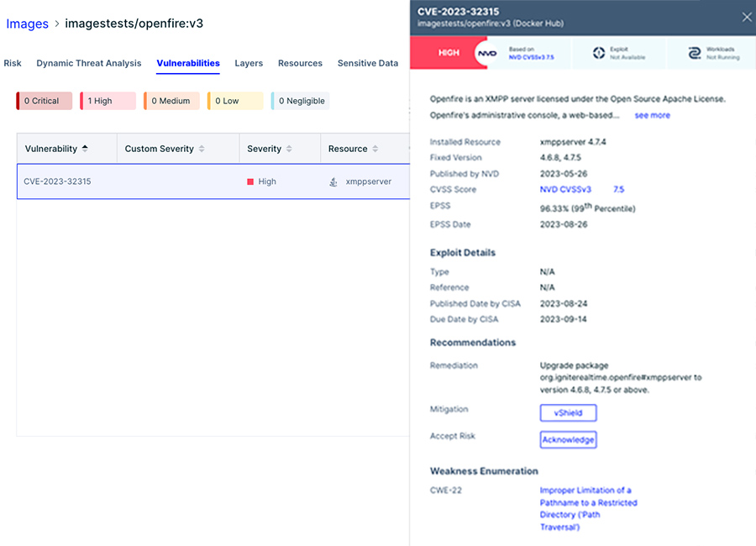Click the High severity cell text
Screen dimensions: 756x546
pyautogui.click(x=267, y=181)
